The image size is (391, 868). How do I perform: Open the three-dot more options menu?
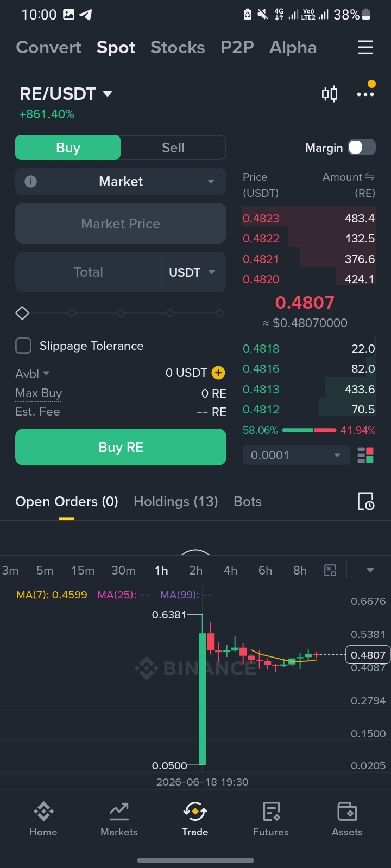point(365,94)
